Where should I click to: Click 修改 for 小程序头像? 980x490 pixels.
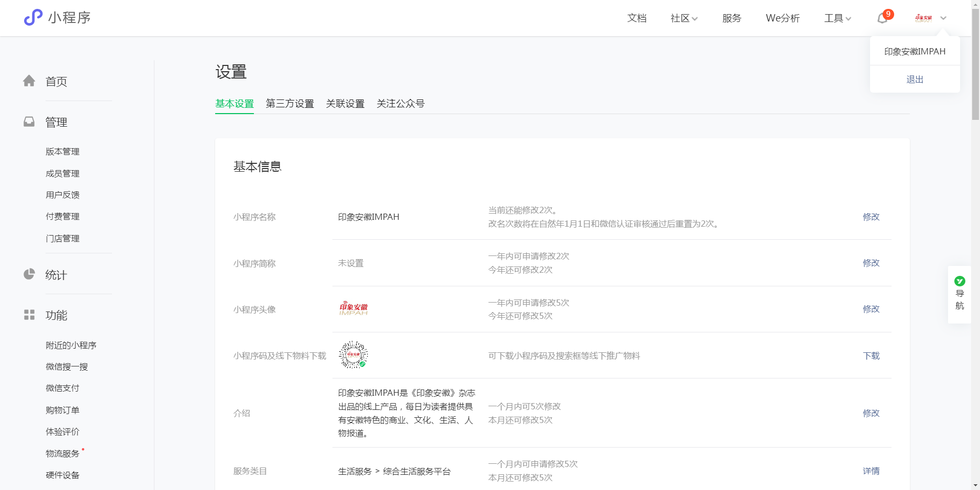point(871,309)
